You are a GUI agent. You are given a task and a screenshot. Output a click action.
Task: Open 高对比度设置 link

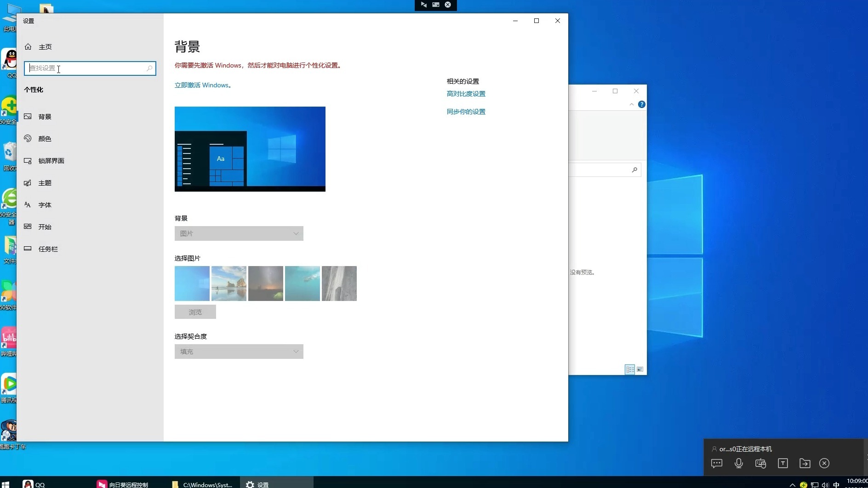466,94
